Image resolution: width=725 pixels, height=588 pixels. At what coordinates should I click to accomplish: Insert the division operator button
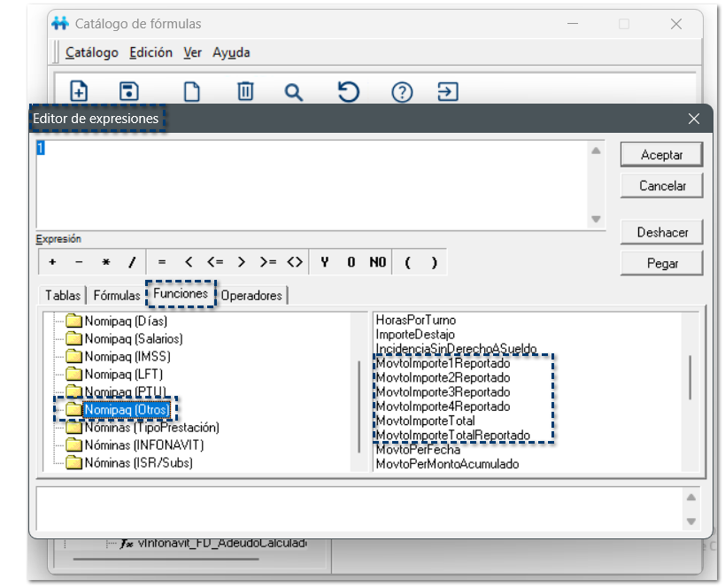pos(132,262)
